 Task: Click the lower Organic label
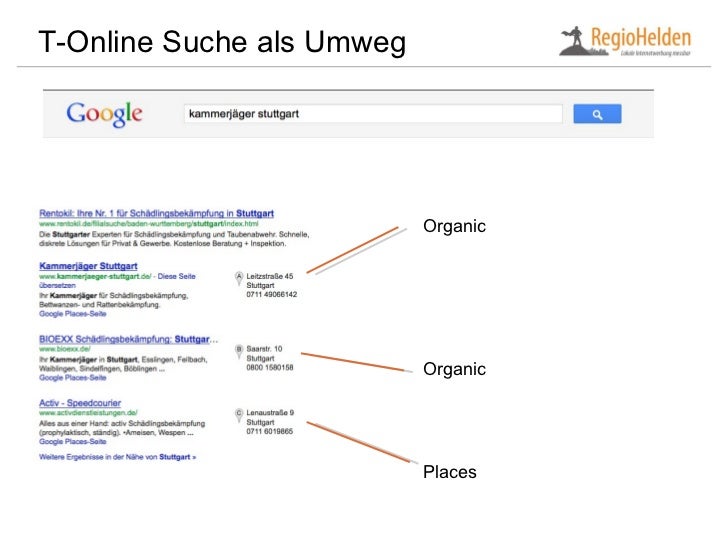[454, 369]
